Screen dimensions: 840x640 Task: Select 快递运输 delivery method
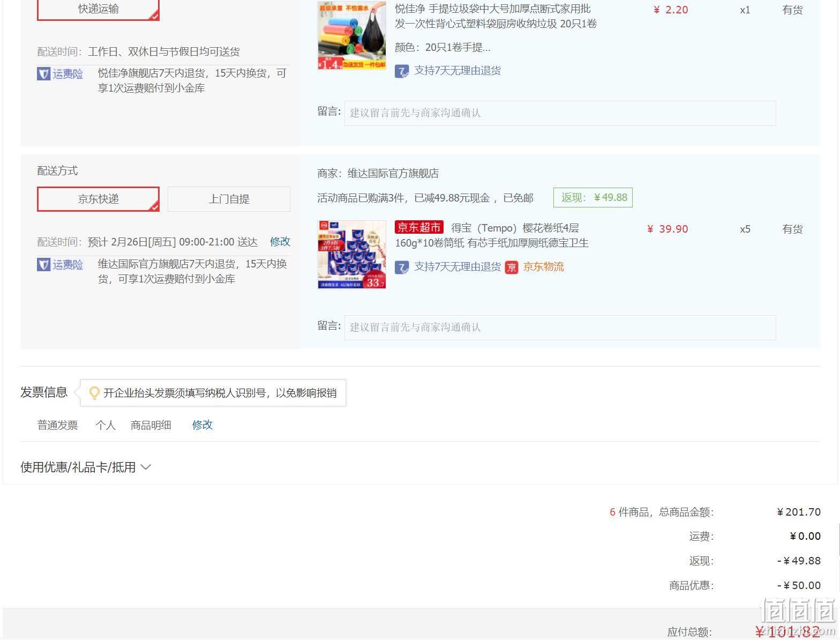pyautogui.click(x=98, y=10)
